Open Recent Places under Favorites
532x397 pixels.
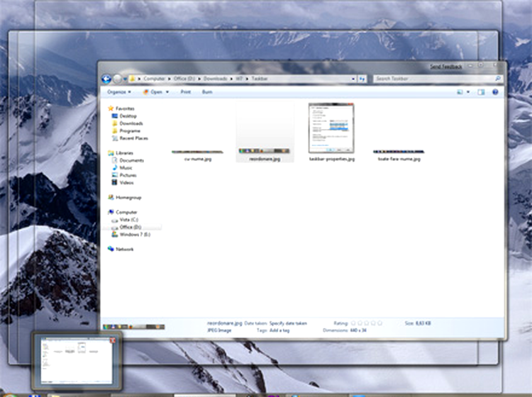coord(133,138)
